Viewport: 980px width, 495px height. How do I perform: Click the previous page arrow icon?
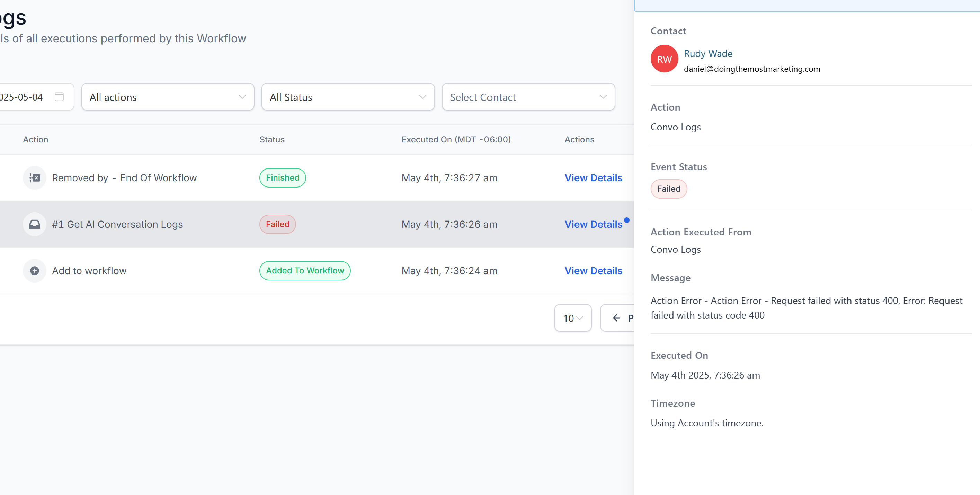coord(617,318)
